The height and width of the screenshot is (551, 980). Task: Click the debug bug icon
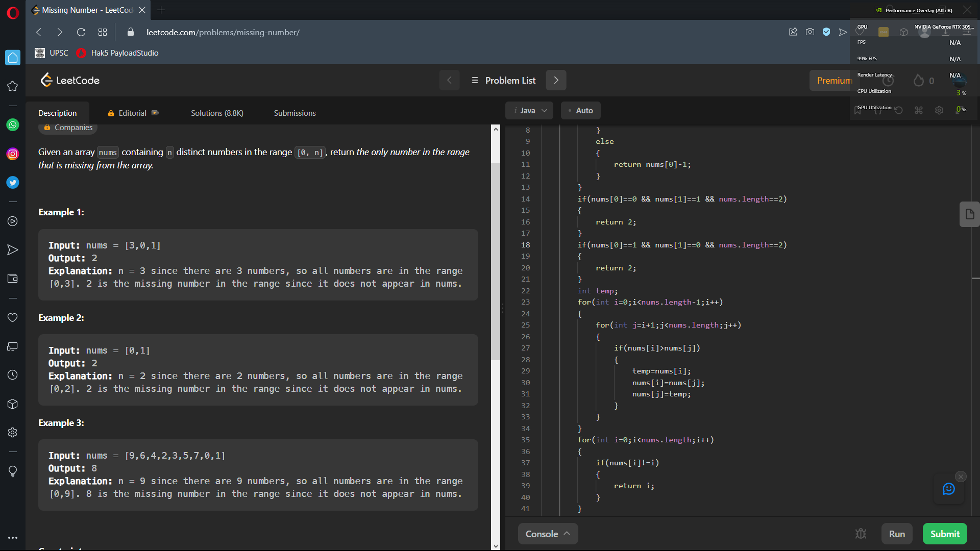(861, 534)
